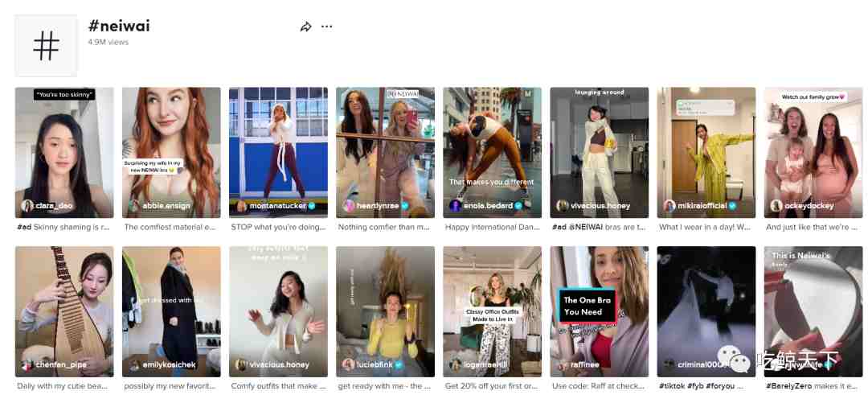
Task: Play the "Watch our family grow" video
Action: (813, 152)
